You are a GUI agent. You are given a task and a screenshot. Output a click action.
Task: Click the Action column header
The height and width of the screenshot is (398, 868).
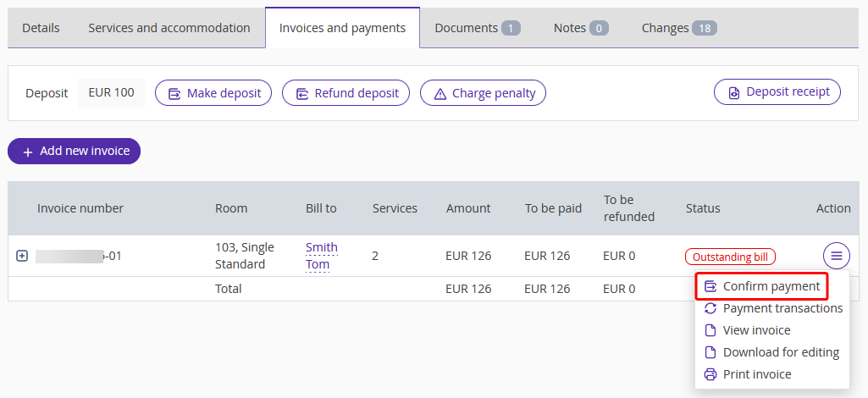tap(833, 208)
